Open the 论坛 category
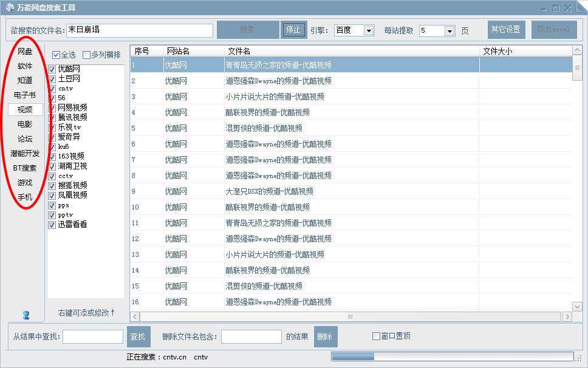This screenshot has height=368, width=588. [25, 138]
